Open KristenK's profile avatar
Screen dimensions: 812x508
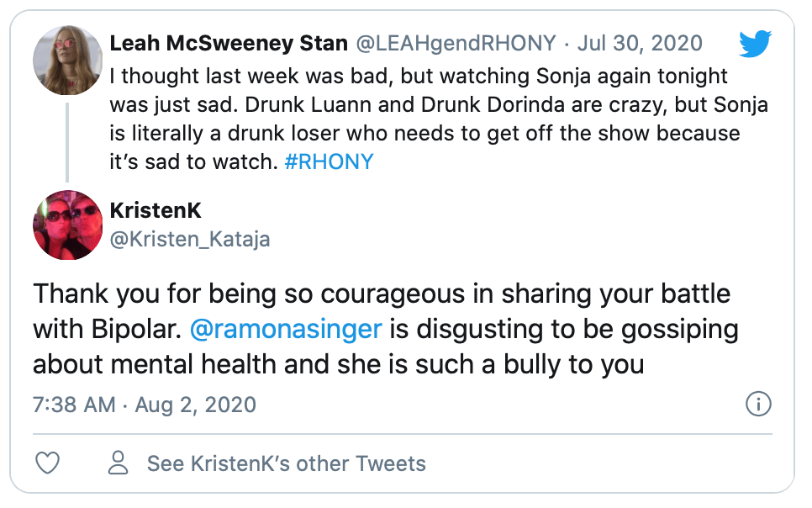67,225
